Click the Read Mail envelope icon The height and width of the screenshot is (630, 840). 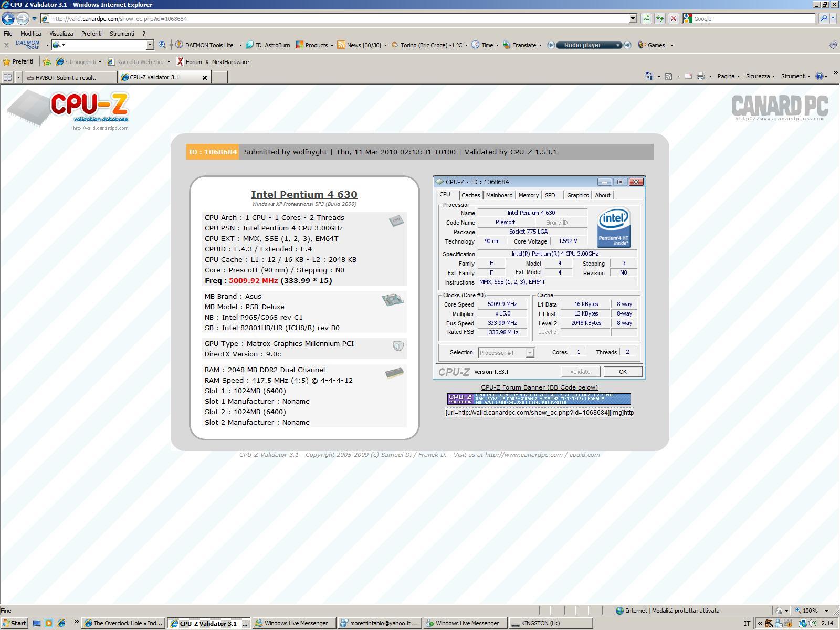point(688,76)
